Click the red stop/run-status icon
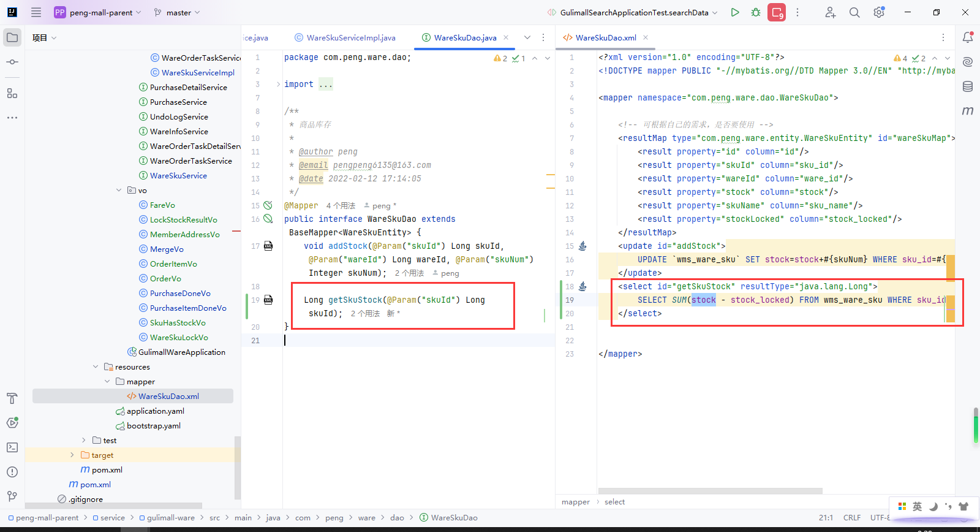Viewport: 980px width, 532px height. tap(777, 12)
